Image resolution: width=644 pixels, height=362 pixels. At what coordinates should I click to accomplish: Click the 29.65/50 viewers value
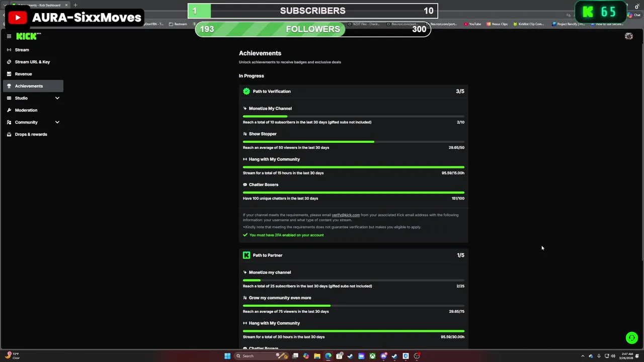(456, 148)
